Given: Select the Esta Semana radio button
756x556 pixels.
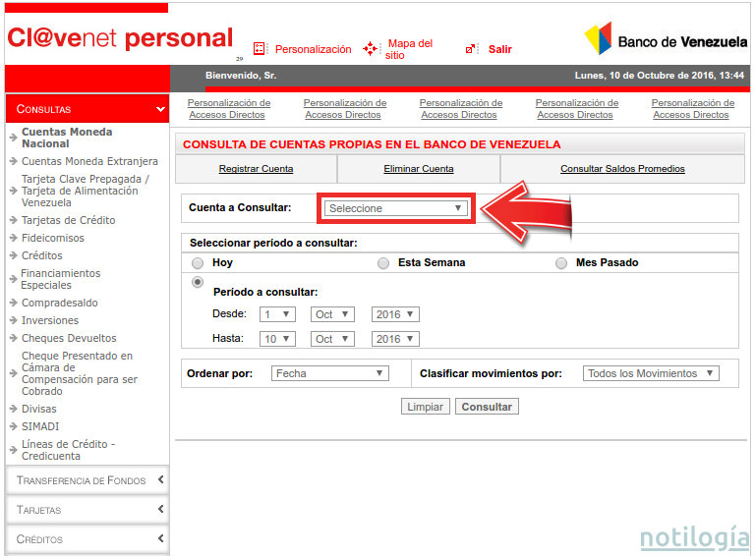Looking at the screenshot, I should tap(383, 263).
